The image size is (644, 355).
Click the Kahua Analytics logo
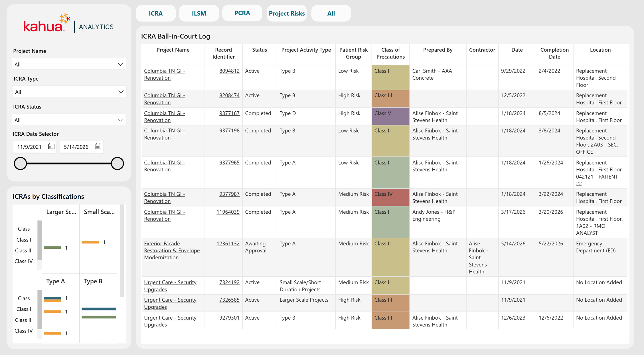click(68, 23)
